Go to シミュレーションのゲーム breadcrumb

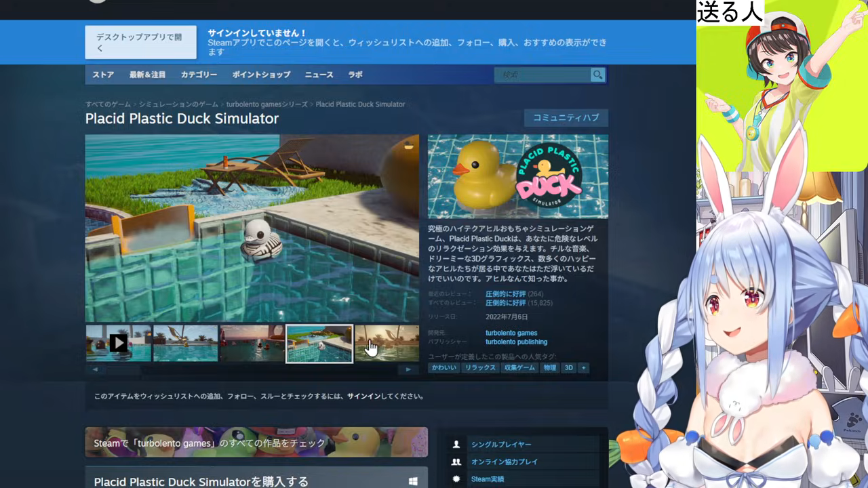click(x=178, y=104)
